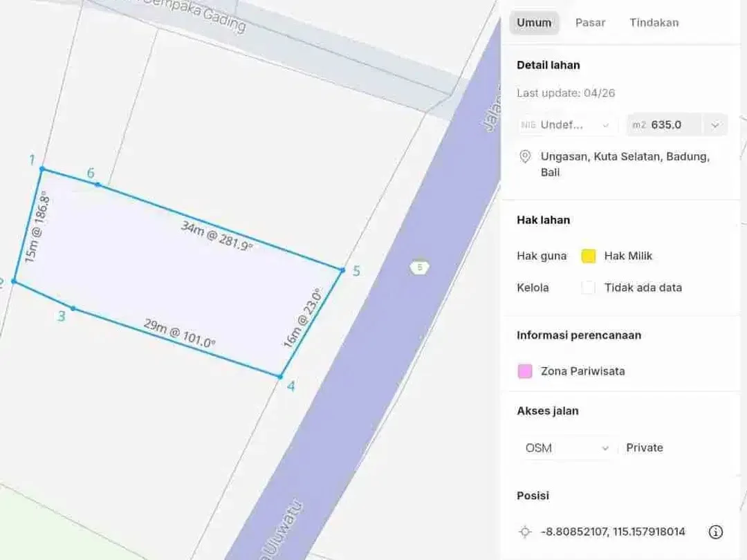Click the Hak lahan heading
Screen dimensions: 747x560
pos(544,220)
